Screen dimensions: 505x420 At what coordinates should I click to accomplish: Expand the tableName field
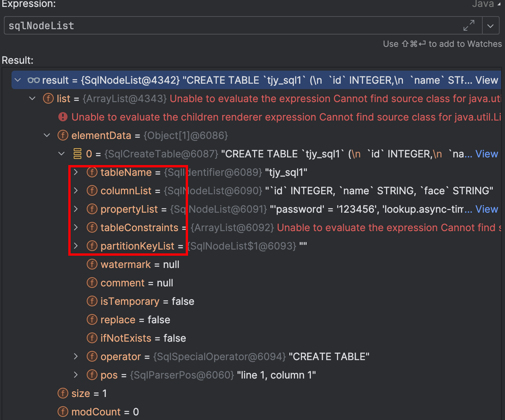pyautogui.click(x=76, y=172)
